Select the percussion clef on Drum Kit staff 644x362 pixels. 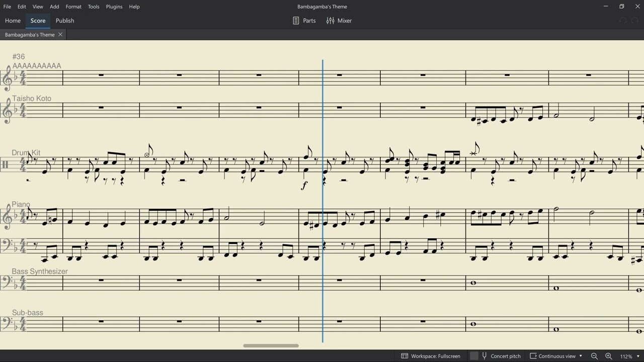click(6, 164)
